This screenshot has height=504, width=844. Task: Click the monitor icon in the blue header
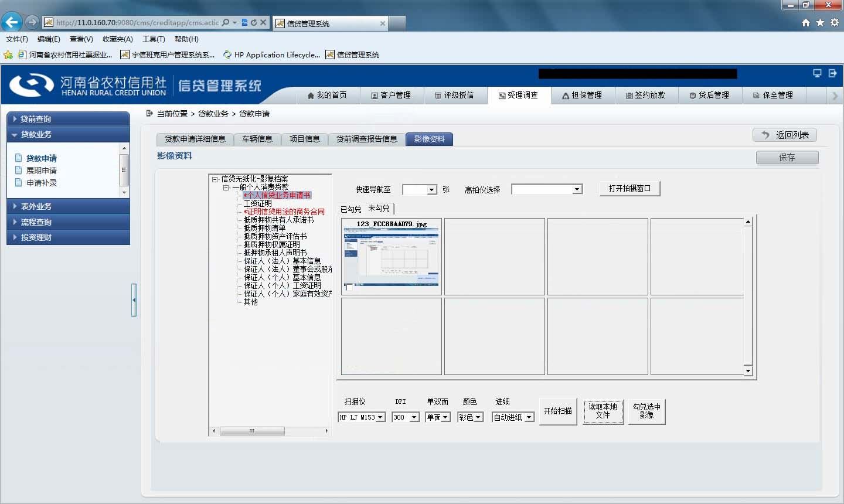pos(817,73)
